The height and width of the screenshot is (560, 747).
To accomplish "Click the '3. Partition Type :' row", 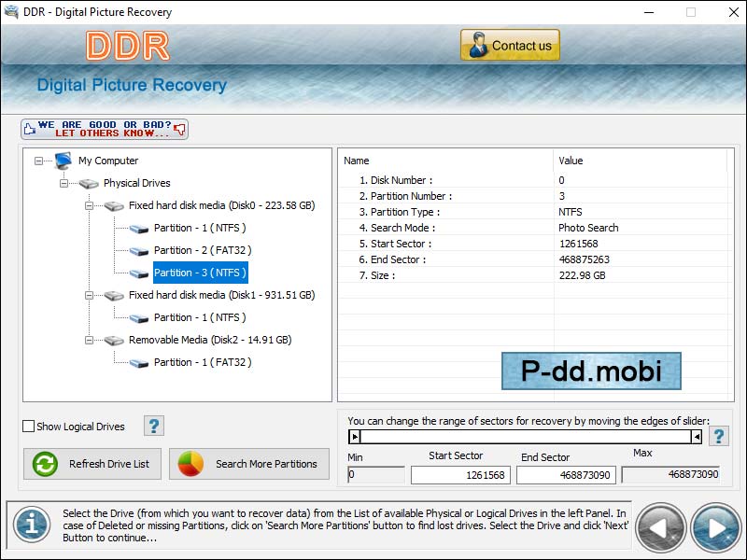I will (x=533, y=212).
